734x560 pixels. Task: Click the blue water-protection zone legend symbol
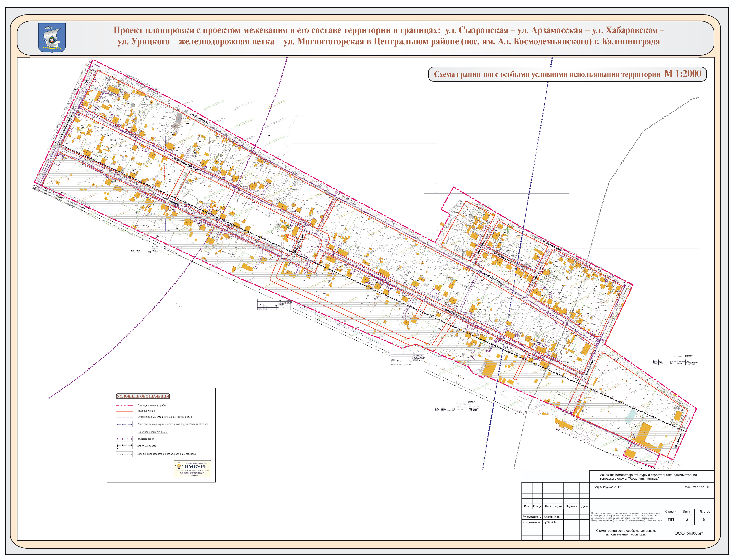click(x=124, y=424)
